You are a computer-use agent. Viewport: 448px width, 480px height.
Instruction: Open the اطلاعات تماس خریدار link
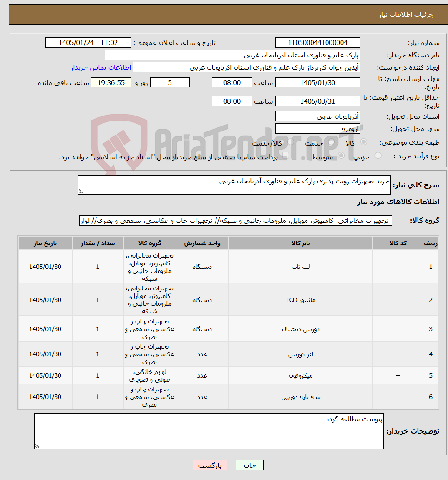[x=101, y=67]
